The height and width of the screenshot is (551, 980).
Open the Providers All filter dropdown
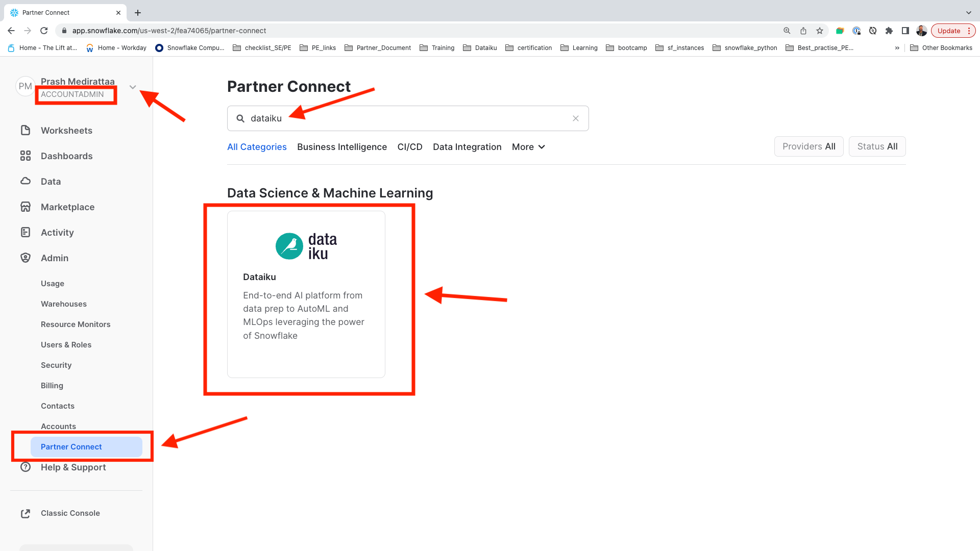tap(808, 146)
